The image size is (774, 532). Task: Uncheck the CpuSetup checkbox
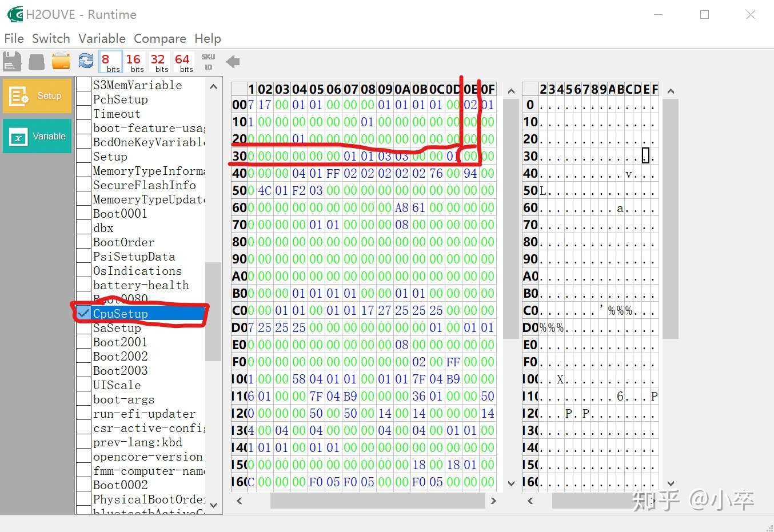tap(84, 313)
